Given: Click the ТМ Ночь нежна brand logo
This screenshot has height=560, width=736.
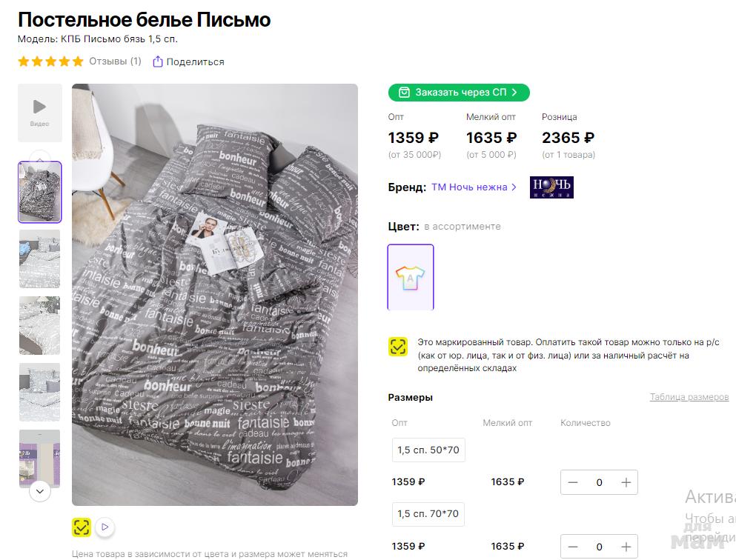Looking at the screenshot, I should tap(551, 187).
